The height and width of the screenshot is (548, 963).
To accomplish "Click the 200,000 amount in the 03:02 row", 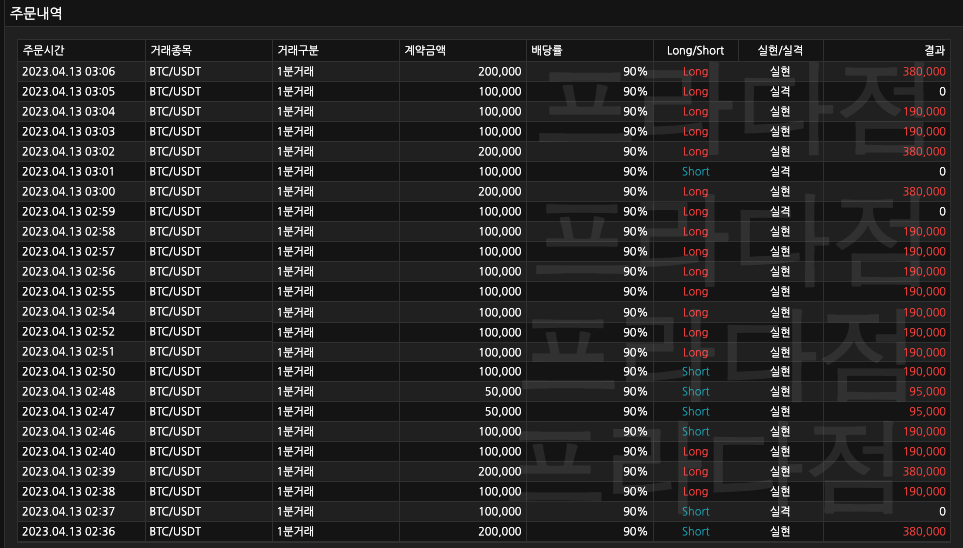I will [500, 151].
